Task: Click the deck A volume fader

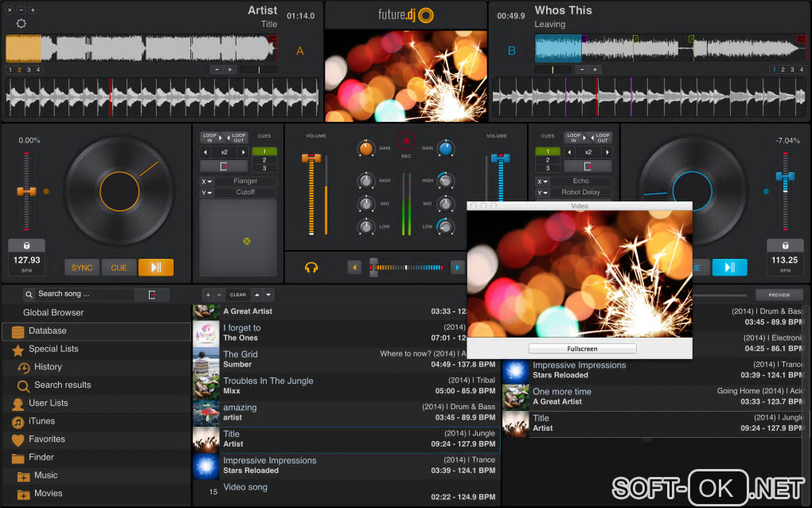Action: pos(311,159)
